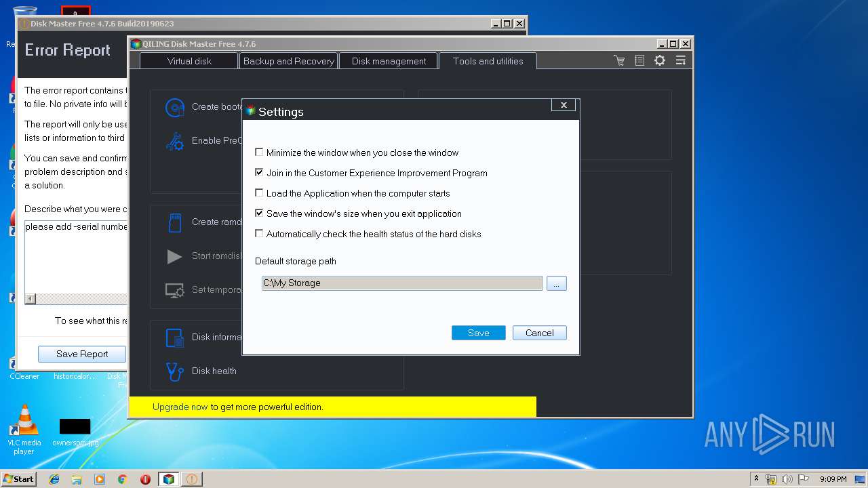Click the Create bootable disk icon
The width and height of the screenshot is (868, 488).
(x=175, y=107)
